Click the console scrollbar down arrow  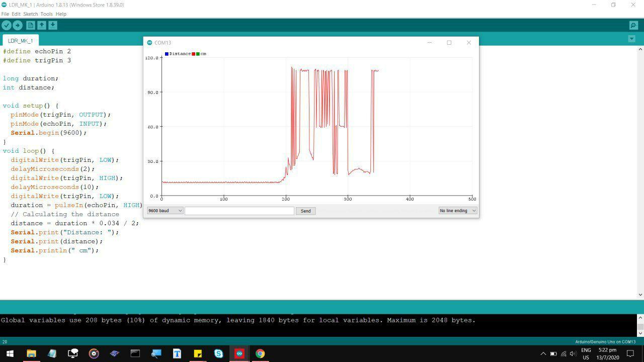click(x=640, y=333)
